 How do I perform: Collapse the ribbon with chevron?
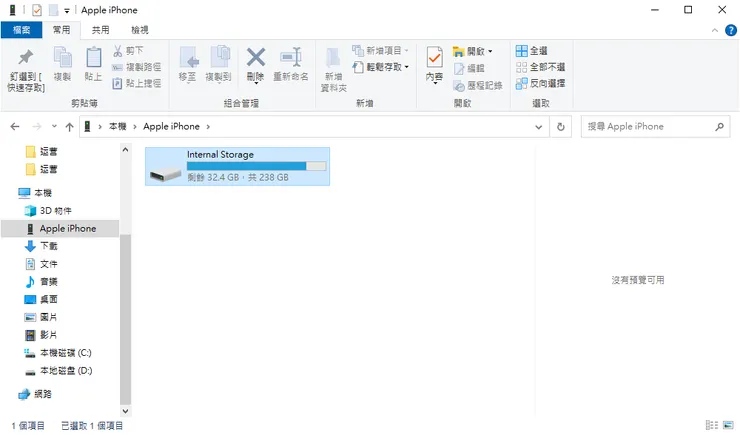pyautogui.click(x=715, y=31)
